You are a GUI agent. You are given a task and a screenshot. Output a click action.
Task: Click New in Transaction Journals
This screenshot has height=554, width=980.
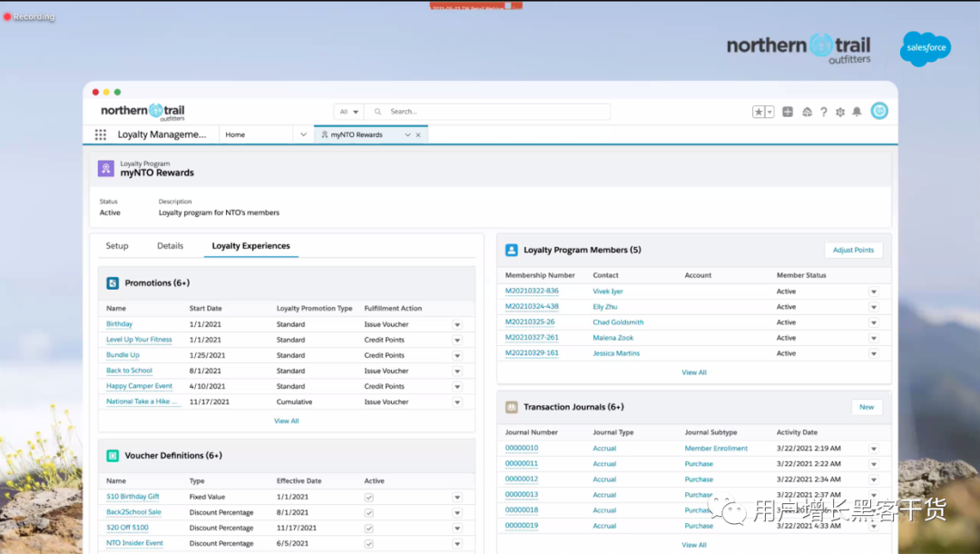click(x=867, y=407)
